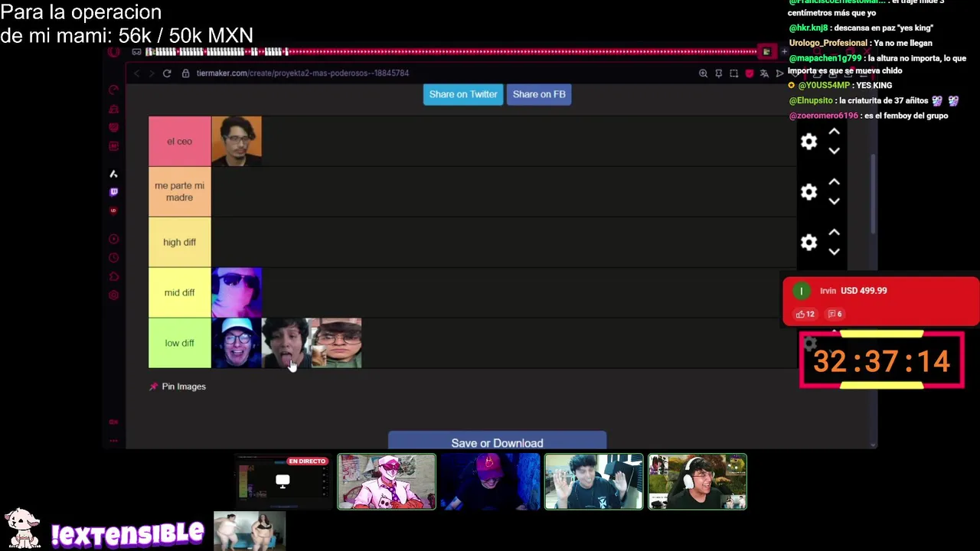Image resolution: width=980 pixels, height=551 pixels.
Task: Click the el ceo tier label
Action: pos(179,142)
